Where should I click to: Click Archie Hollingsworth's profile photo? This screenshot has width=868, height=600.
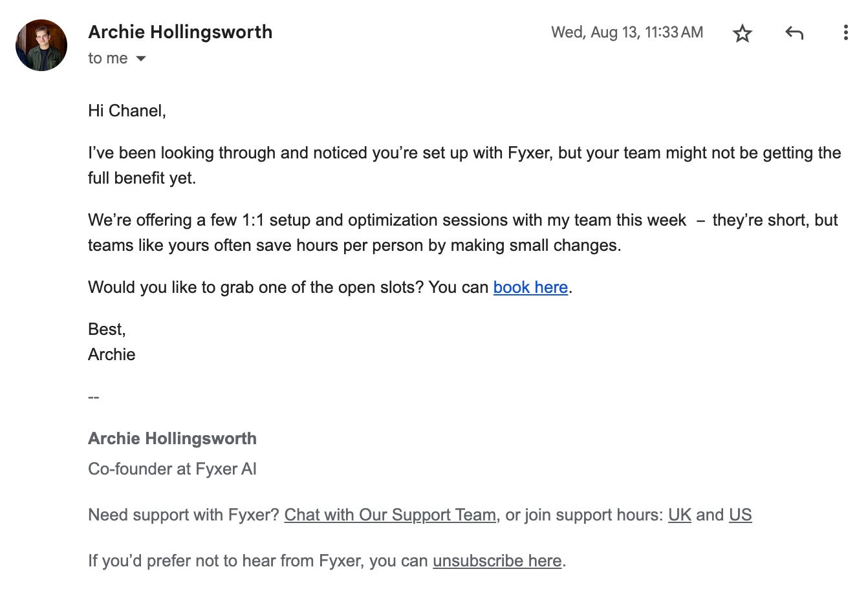point(41,45)
